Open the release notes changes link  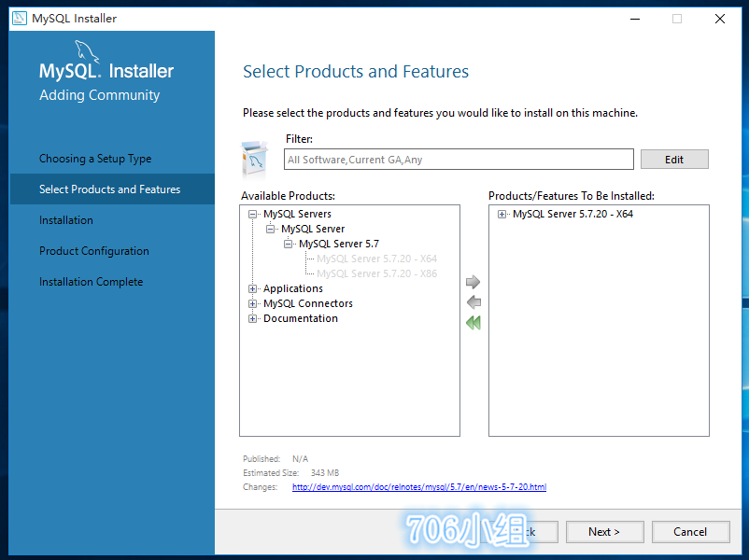coord(419,487)
